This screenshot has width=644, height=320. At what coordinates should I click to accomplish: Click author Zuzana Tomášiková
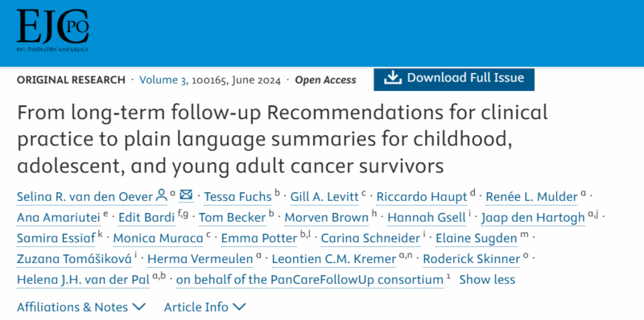click(x=74, y=259)
